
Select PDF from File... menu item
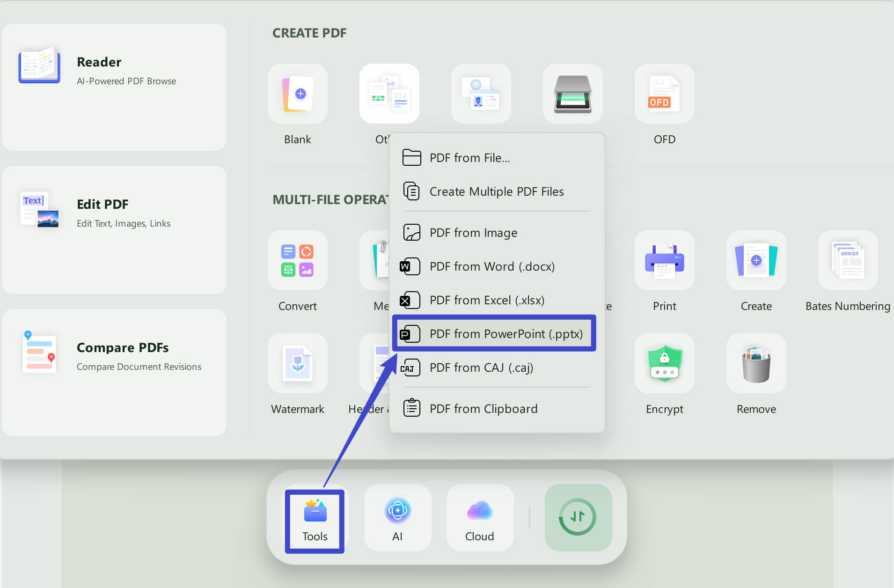[497, 158]
